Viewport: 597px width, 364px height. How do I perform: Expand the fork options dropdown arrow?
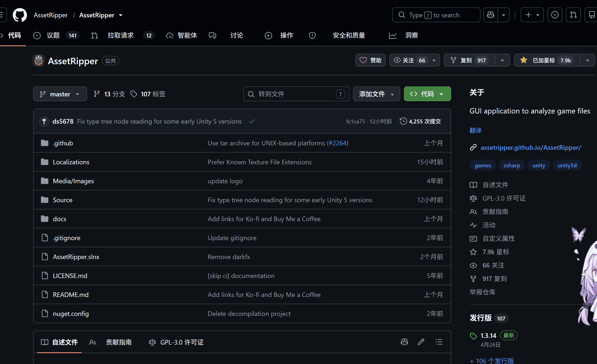(502, 60)
